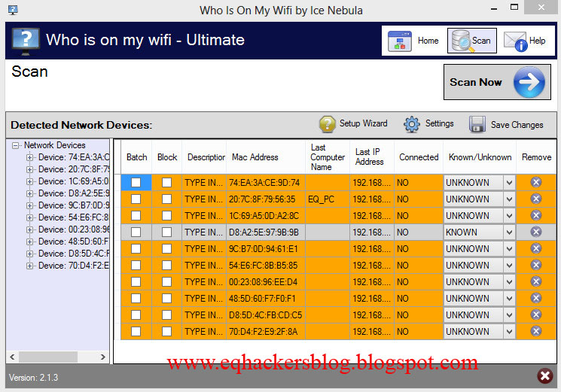Select tree item Device: D8:A2:5E

[73, 193]
